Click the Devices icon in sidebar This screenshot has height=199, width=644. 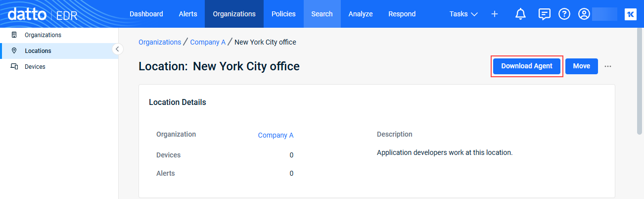[14, 66]
